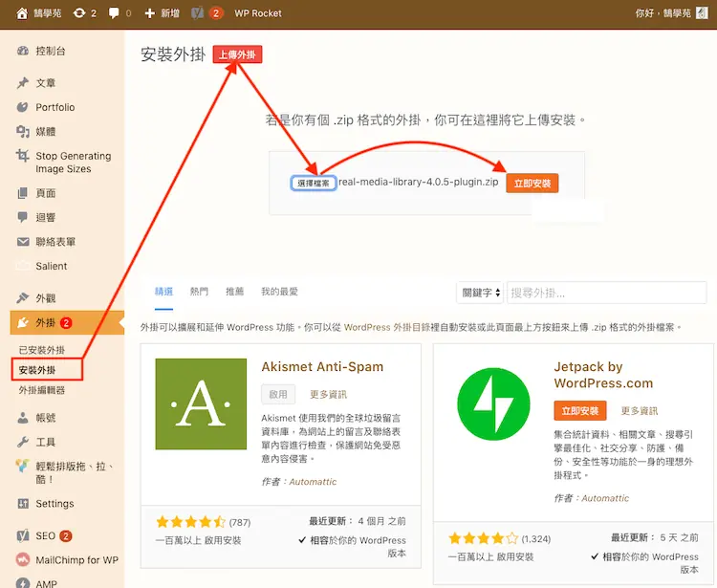Click the crop icon for Stop Generating Image Sizes
The width and height of the screenshot is (717, 588).
[x=22, y=156]
